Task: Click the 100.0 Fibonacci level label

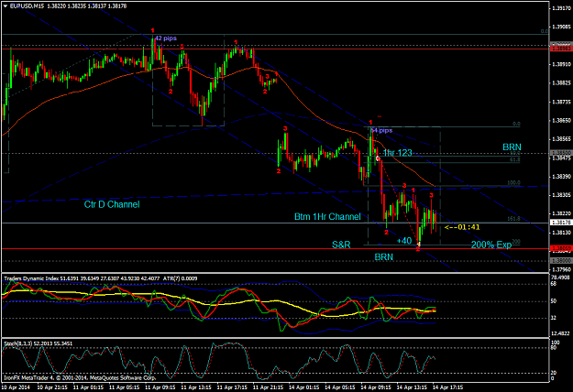Action: coord(513,183)
